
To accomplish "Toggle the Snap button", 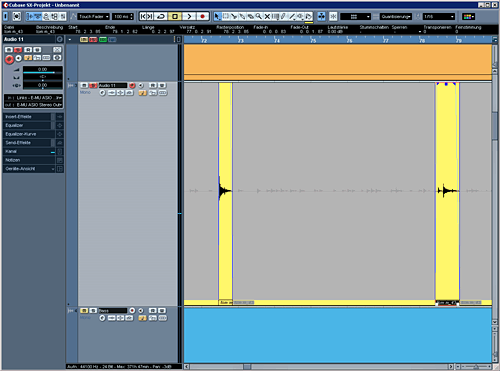I will 333,16.
